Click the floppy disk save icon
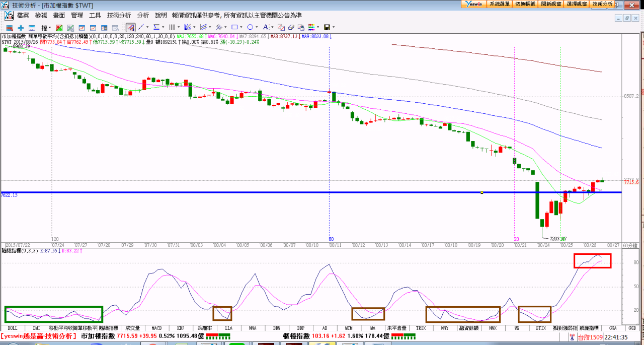This screenshot has height=345, width=644. [327, 27]
